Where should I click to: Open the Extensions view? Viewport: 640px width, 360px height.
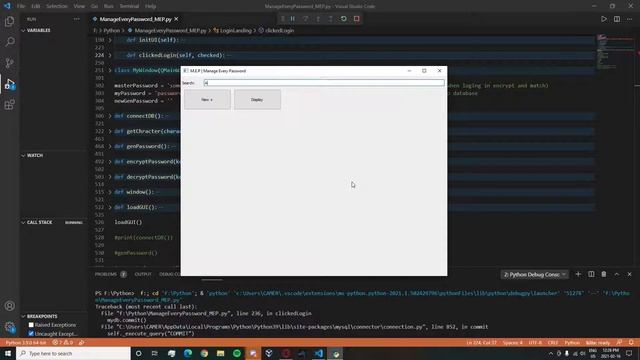pyautogui.click(x=9, y=105)
